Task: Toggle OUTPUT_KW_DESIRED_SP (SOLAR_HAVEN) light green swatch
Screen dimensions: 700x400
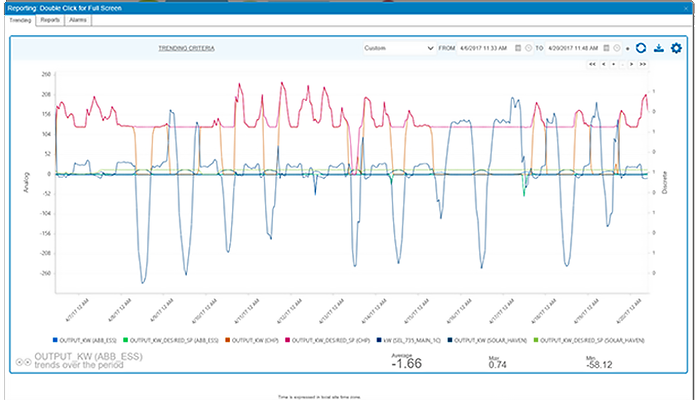Action: click(x=536, y=340)
